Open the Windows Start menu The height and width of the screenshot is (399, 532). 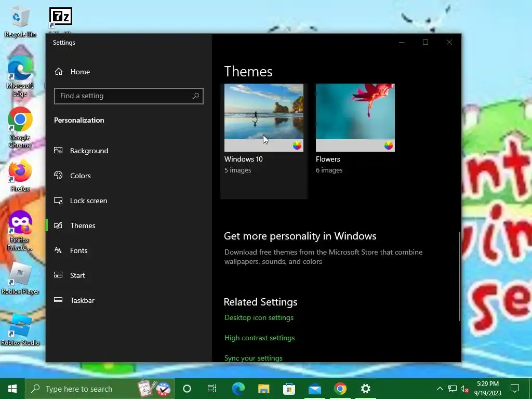coord(12,389)
